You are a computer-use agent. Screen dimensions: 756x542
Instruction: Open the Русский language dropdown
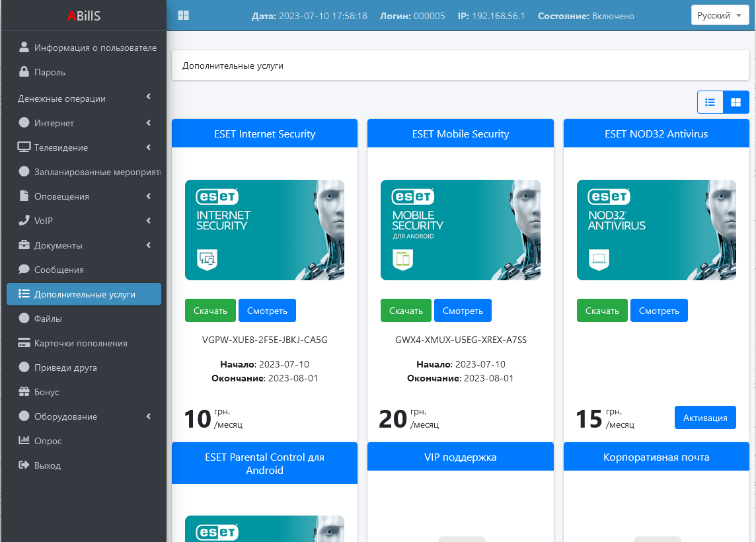point(720,15)
